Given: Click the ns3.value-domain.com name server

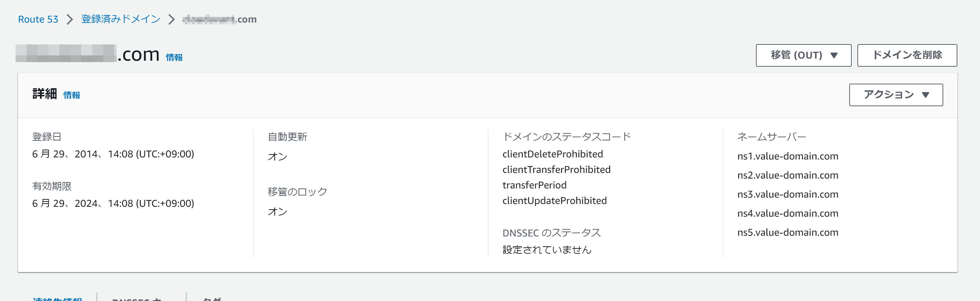Looking at the screenshot, I should [787, 194].
